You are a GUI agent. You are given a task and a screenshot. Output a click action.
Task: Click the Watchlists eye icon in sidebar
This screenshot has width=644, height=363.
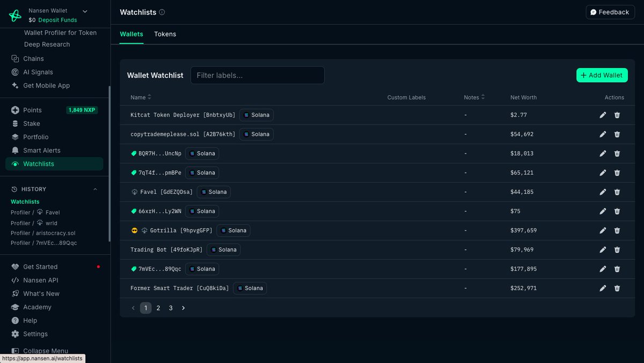pyautogui.click(x=15, y=164)
